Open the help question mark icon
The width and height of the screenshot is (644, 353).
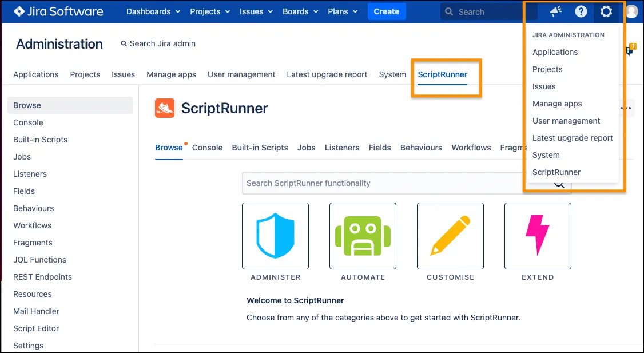581,11
